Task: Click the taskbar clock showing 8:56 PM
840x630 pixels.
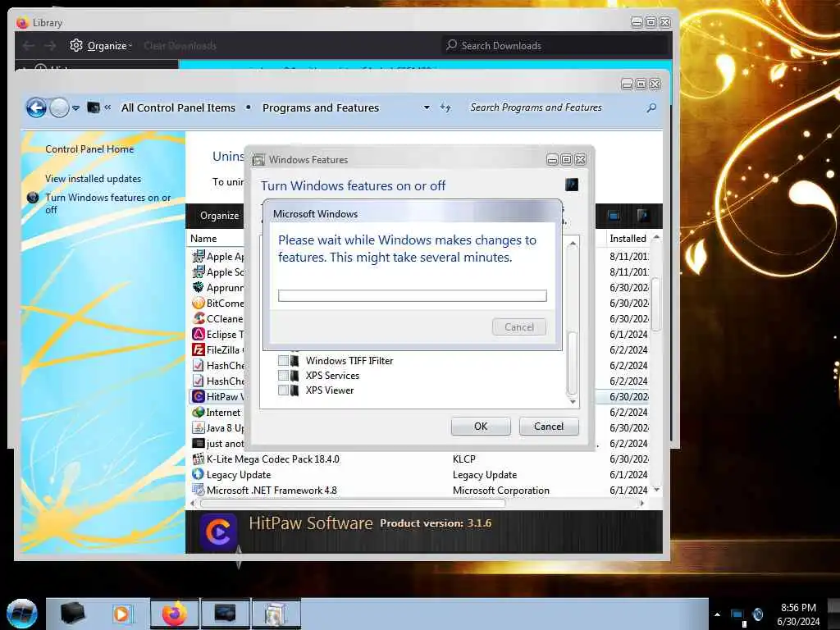Action: pos(798,614)
